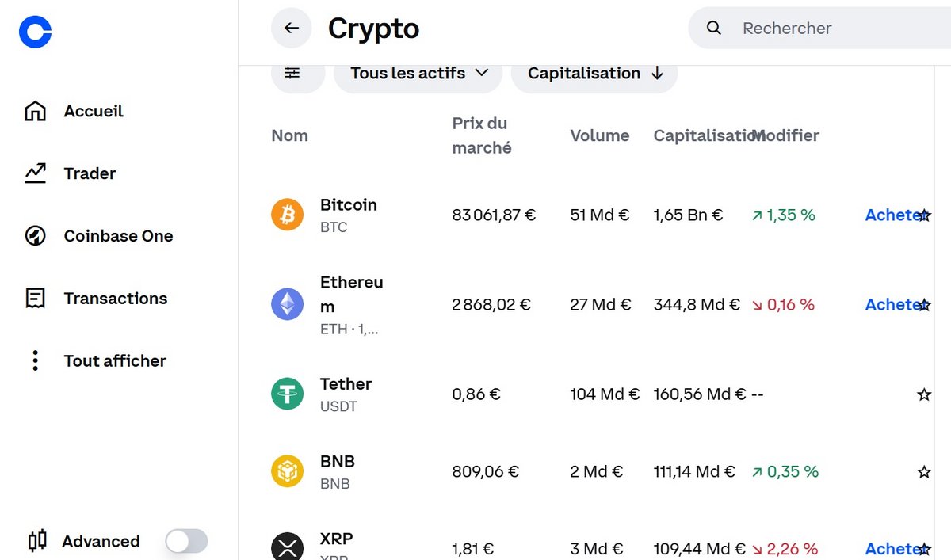Select the Ethereum coin icon
951x560 pixels.
pos(287,304)
